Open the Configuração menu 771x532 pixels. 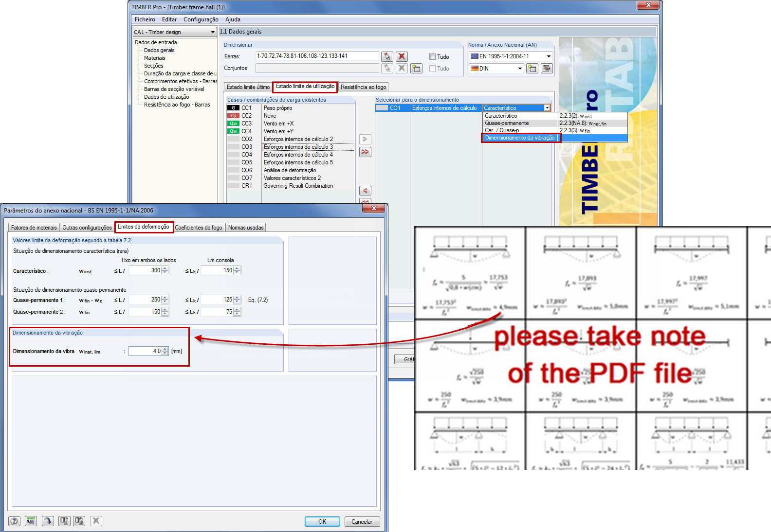point(201,19)
